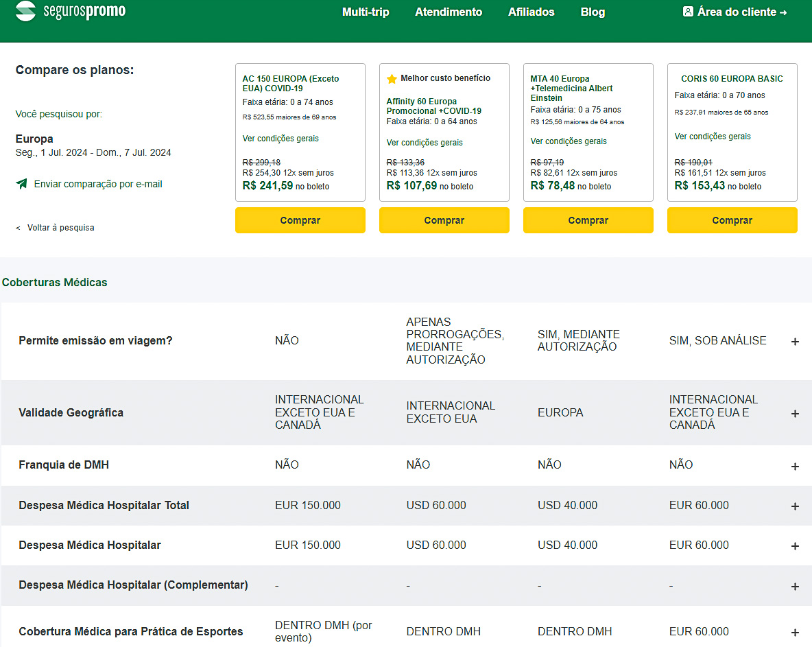Click R$ 82,61 12x sem juros text
This screenshot has width=812, height=647.
pos(574,172)
